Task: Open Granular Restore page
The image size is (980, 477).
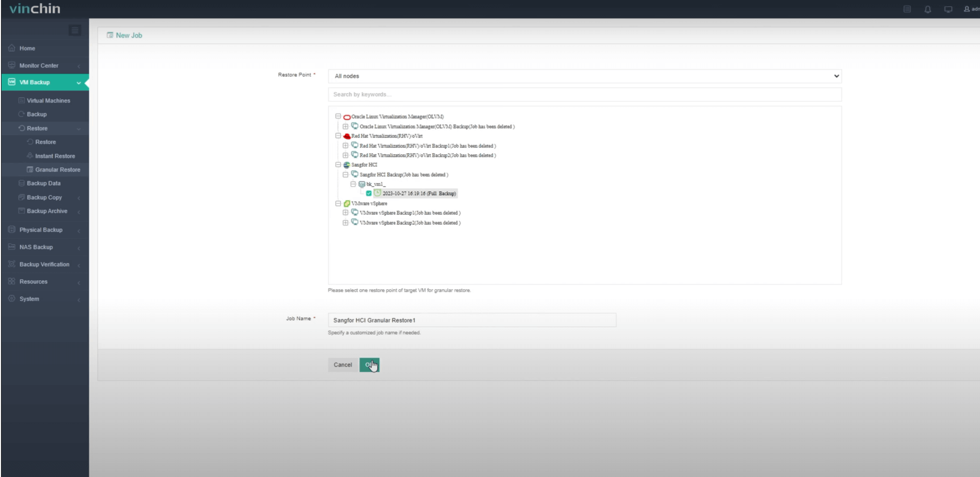Action: coord(58,169)
